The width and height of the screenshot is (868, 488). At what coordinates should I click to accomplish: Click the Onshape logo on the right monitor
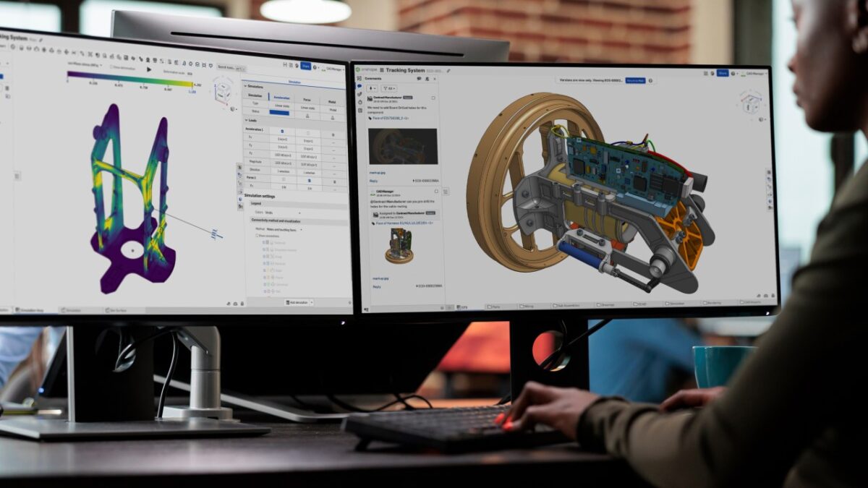click(365, 69)
